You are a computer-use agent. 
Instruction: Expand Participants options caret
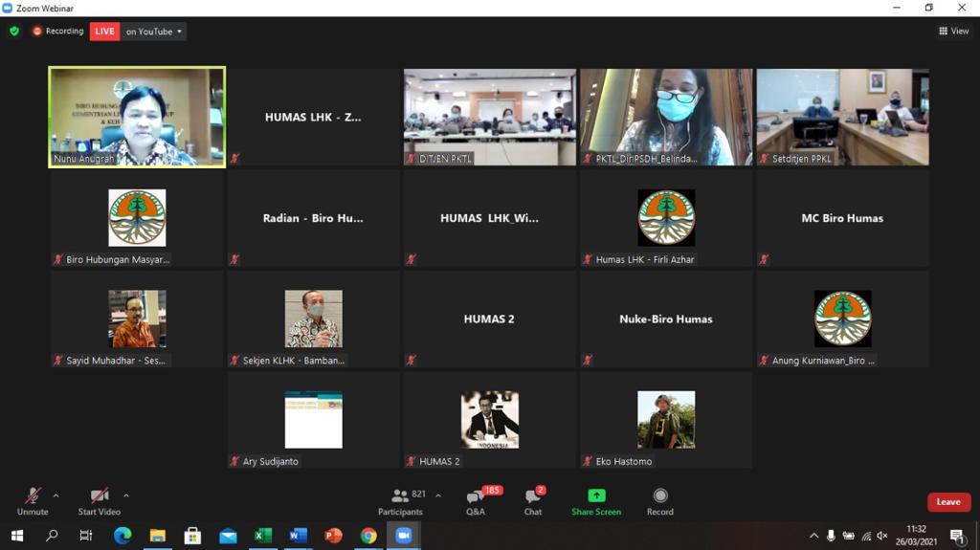click(x=438, y=495)
